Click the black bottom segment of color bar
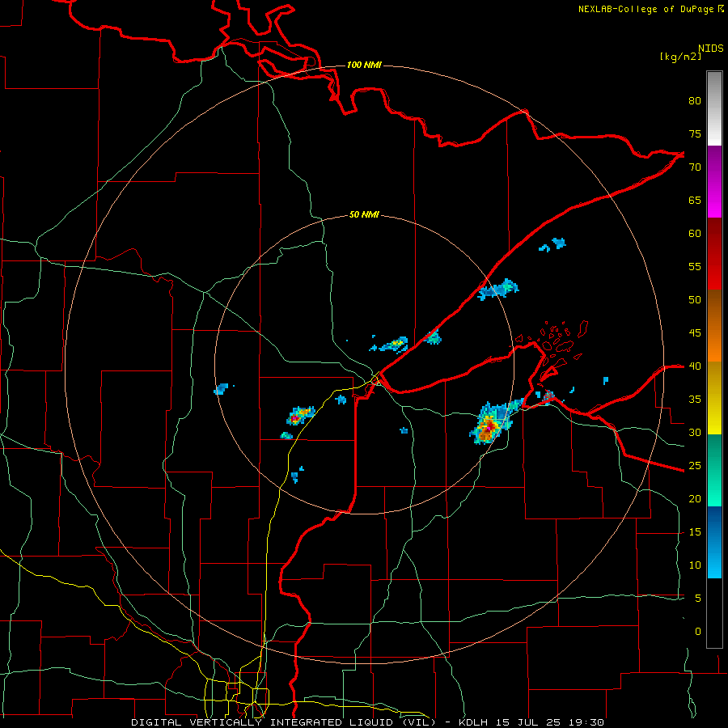Viewport: 728px width, 728px height. pos(714,613)
